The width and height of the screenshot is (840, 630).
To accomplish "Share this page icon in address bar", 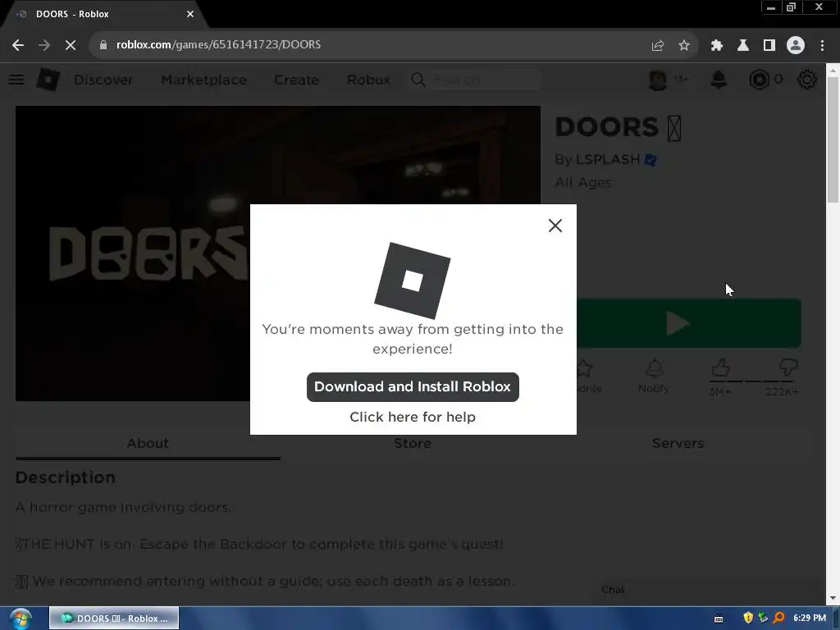I will (x=657, y=46).
